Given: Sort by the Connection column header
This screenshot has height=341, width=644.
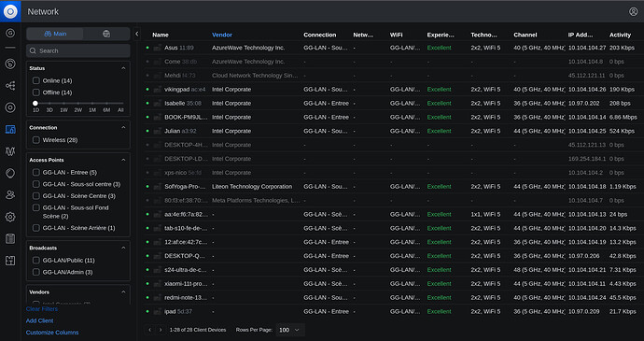Looking at the screenshot, I should 320,35.
